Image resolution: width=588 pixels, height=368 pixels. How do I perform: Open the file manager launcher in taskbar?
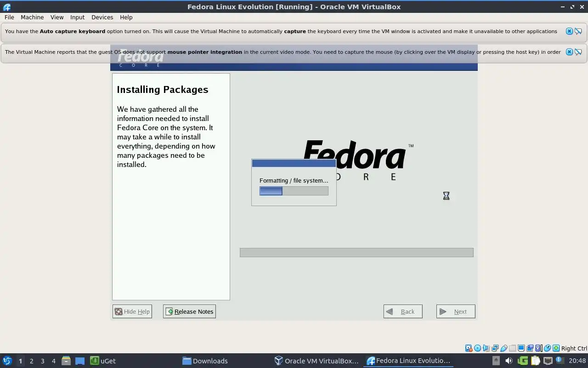click(x=66, y=361)
